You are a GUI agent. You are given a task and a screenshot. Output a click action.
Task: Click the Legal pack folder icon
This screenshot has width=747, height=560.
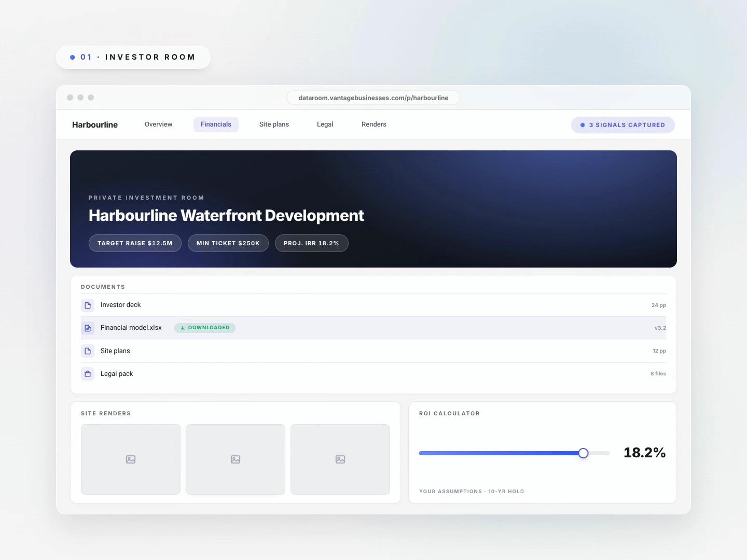(88, 374)
